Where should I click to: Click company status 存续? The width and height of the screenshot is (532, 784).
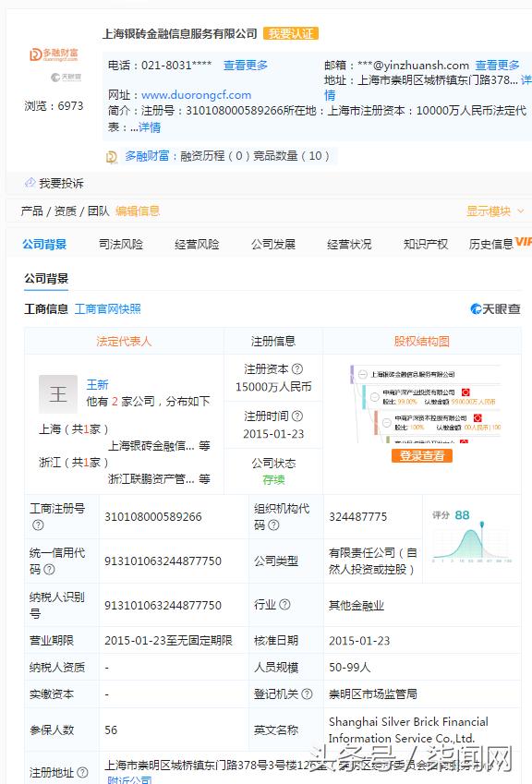[273, 480]
